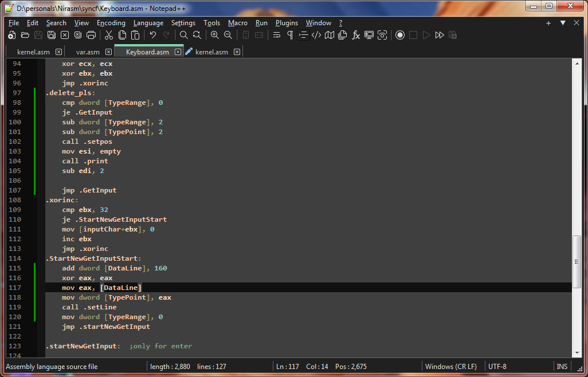Open the tab list dropdown triangle
The image size is (588, 377).
point(563,23)
